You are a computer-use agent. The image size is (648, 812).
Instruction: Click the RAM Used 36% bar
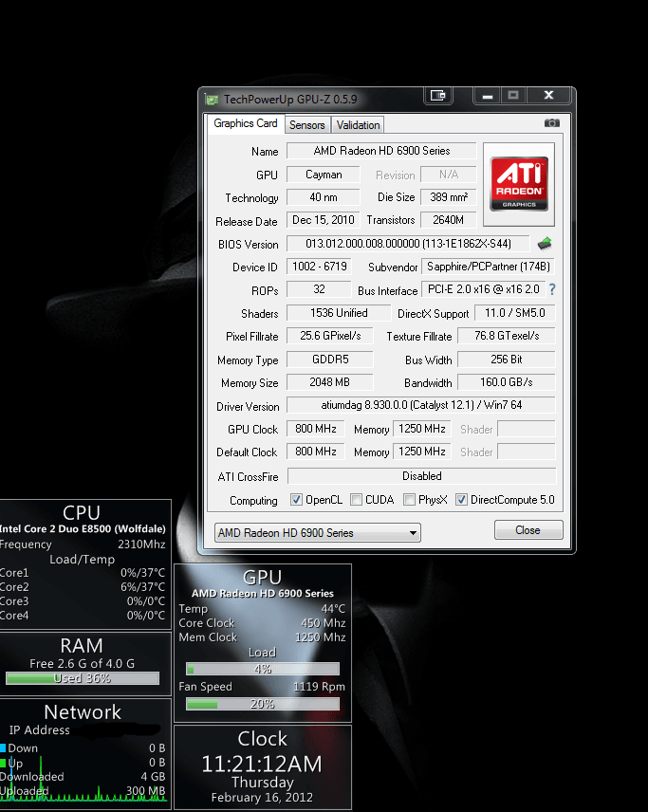(83, 678)
